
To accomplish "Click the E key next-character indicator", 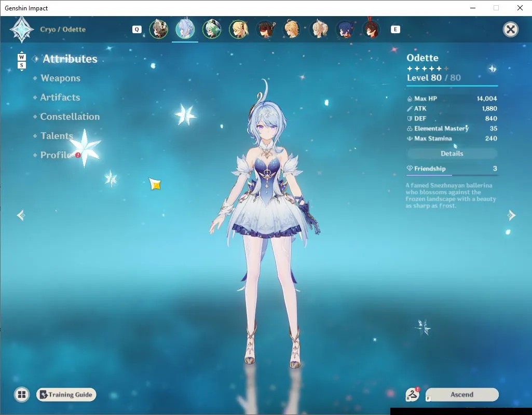I will pyautogui.click(x=395, y=30).
